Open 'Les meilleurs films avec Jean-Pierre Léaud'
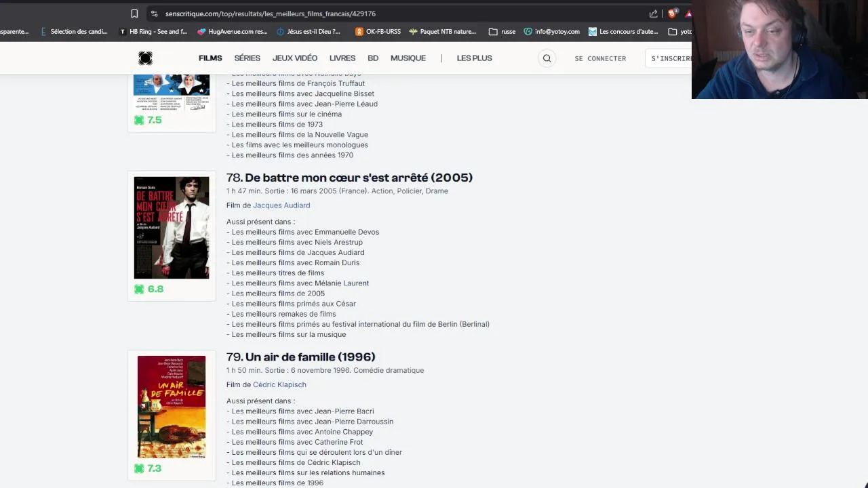This screenshot has height=488, width=868. [x=304, y=104]
